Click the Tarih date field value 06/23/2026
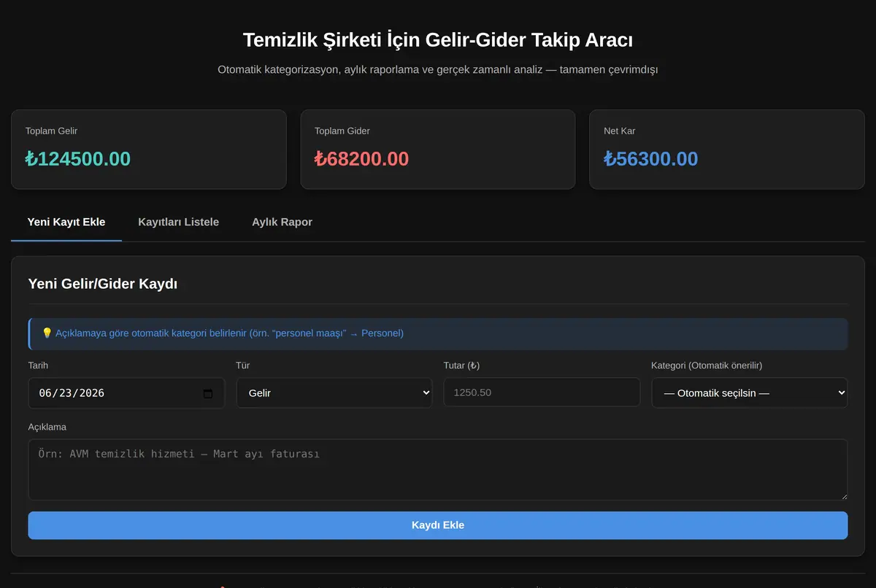Screen dimensions: 876x588 pos(72,393)
